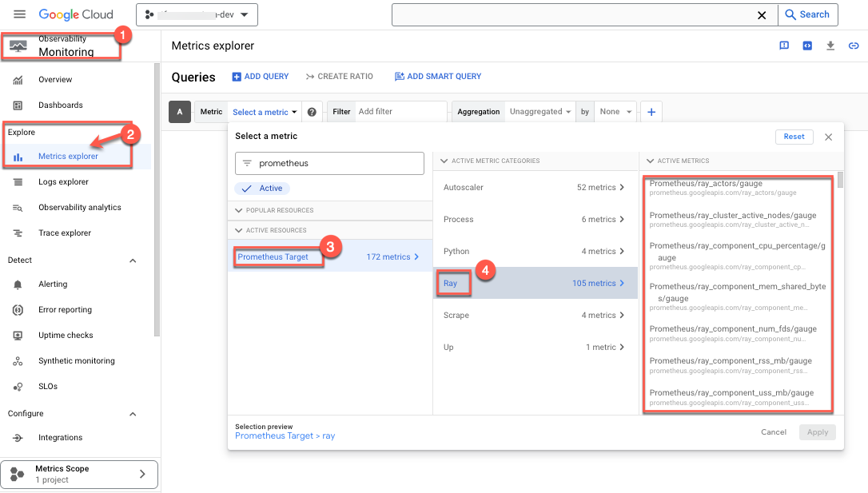Click ADD QUERY button

click(261, 77)
